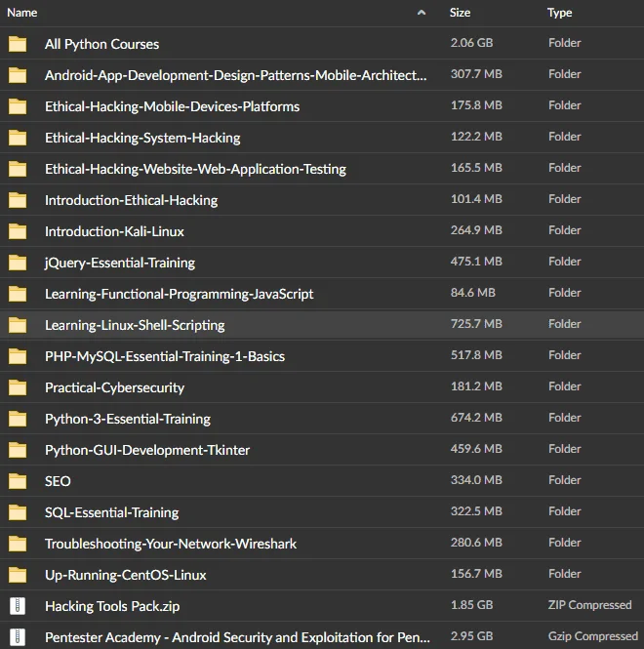644x649 pixels.
Task: Click the jQuery-Essential-Training folder name
Action: 120,263
